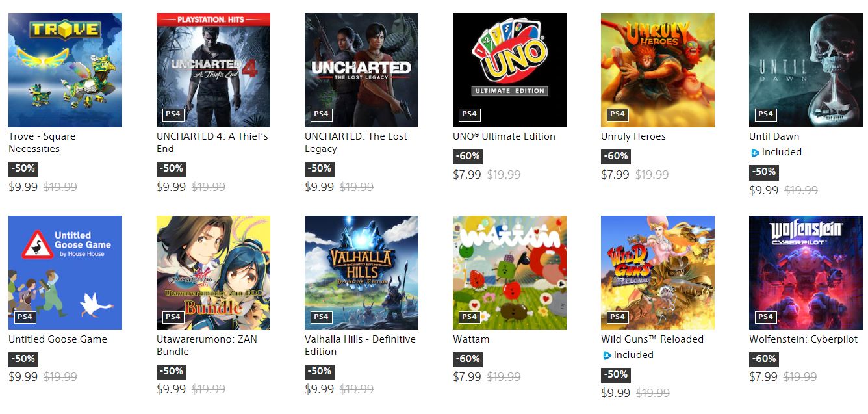Click the PS Now icon under Wild Guns Reloaded
Image resolution: width=868 pixels, height=414 pixels.
coord(606,356)
